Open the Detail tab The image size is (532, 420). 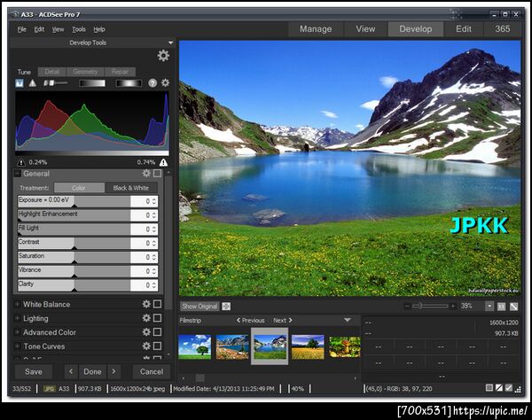click(x=52, y=72)
